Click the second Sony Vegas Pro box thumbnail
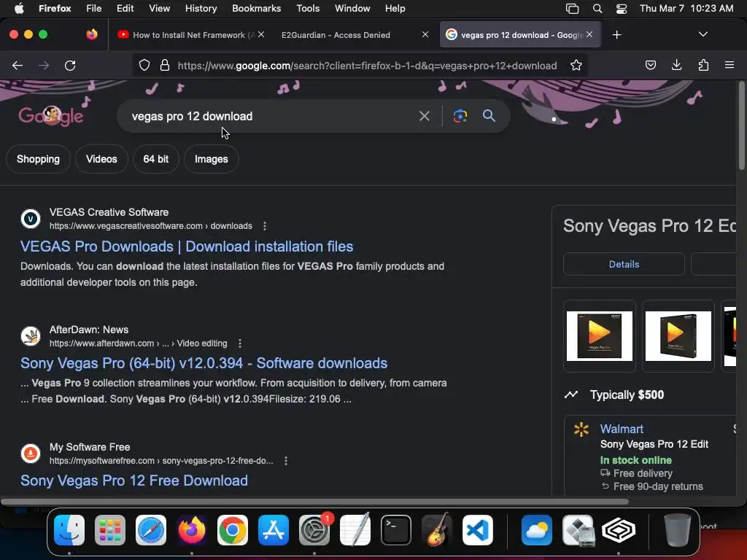747x560 pixels. 678,336
